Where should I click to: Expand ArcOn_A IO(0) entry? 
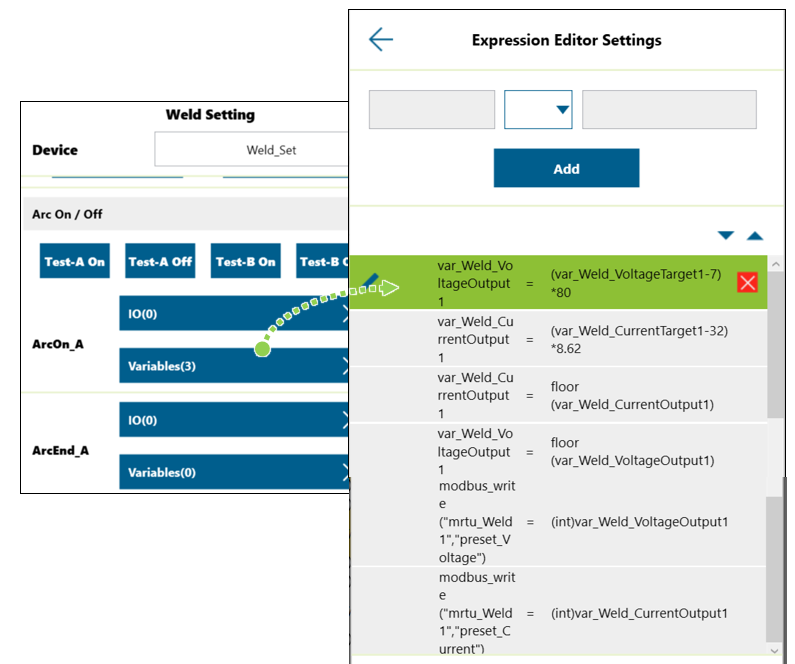coord(234,314)
